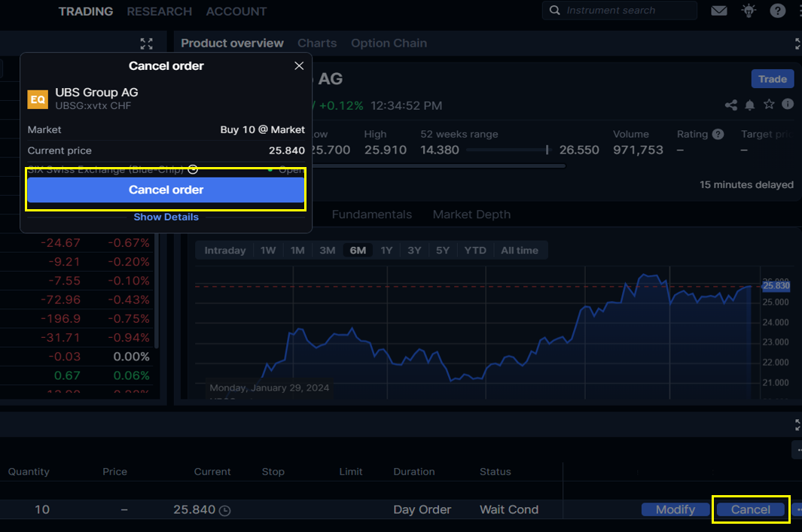Close the Cancel order dialog with X

coord(299,65)
